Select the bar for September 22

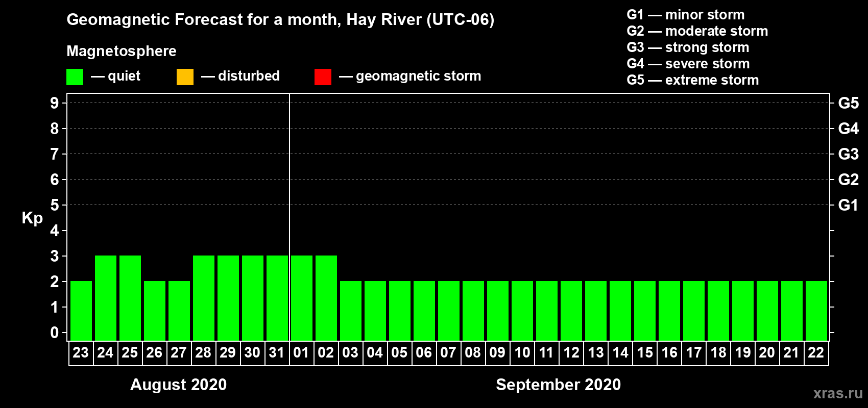816,311
